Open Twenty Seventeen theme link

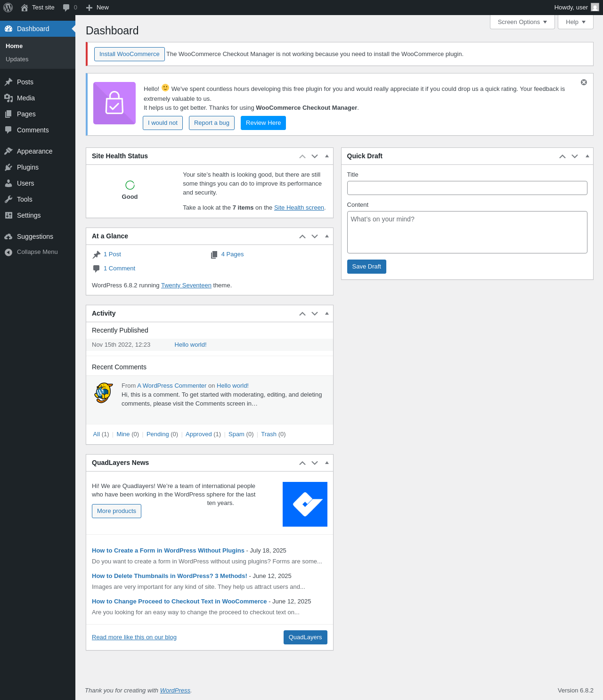[186, 285]
